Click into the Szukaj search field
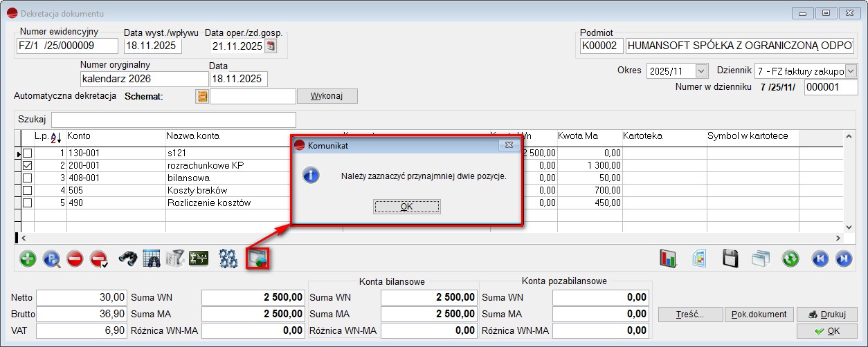 (x=173, y=120)
